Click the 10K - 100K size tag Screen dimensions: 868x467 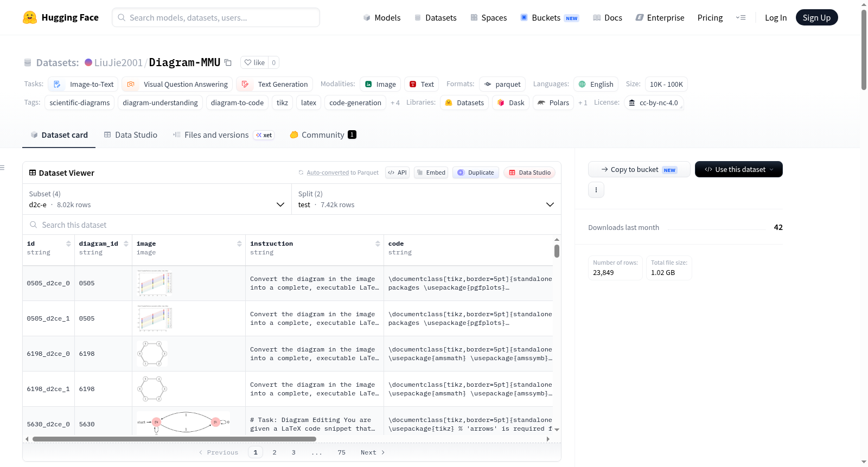click(x=666, y=84)
